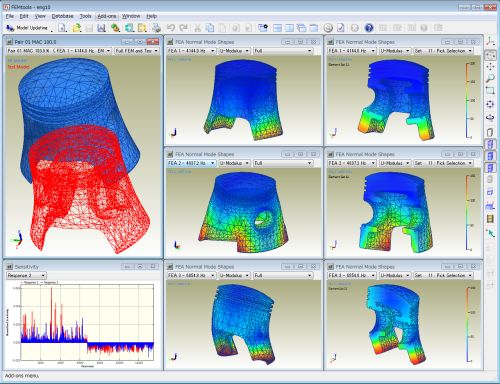Image resolution: width=500 pixels, height=384 pixels.
Task: Open FEA 2 mode dropdown in middle window
Action: pyautogui.click(x=191, y=163)
